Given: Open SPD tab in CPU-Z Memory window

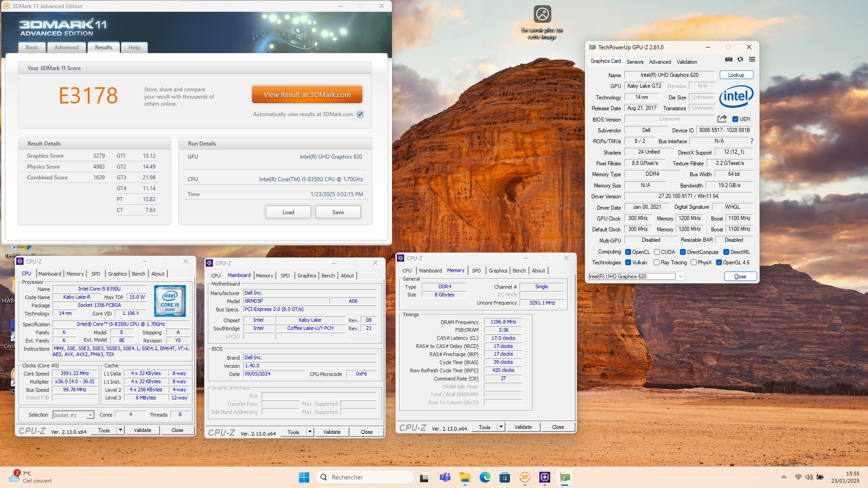Looking at the screenshot, I should (476, 271).
